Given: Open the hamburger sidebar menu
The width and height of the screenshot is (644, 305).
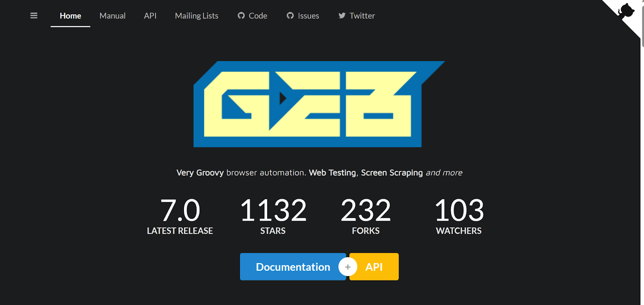Looking at the screenshot, I should (34, 16).
